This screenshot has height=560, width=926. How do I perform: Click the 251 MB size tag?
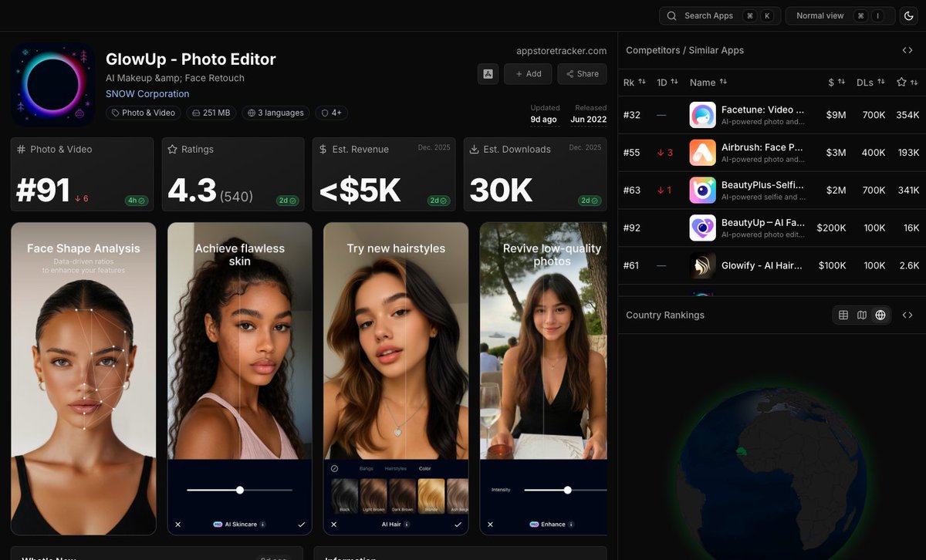pos(211,113)
